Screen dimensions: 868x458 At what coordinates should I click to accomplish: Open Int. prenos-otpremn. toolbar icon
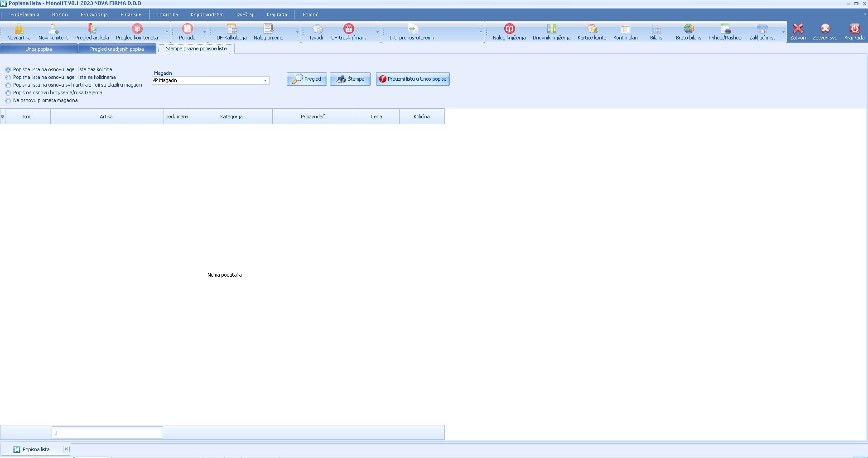[x=412, y=32]
